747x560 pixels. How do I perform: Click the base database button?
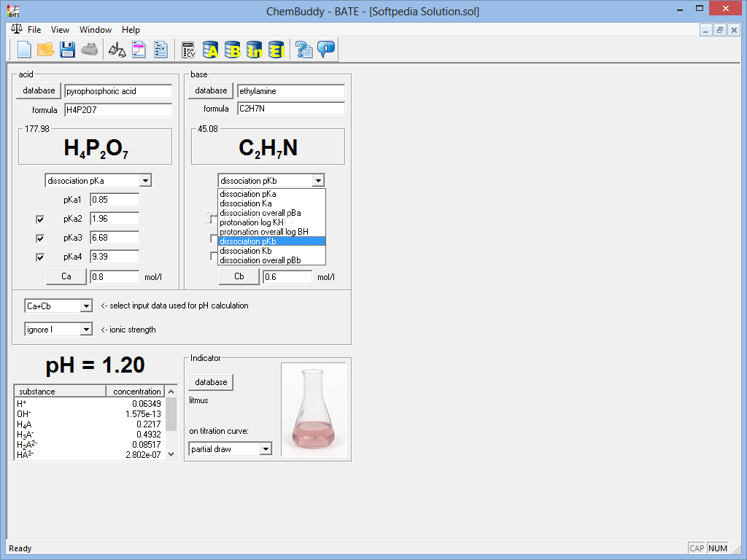coord(211,90)
